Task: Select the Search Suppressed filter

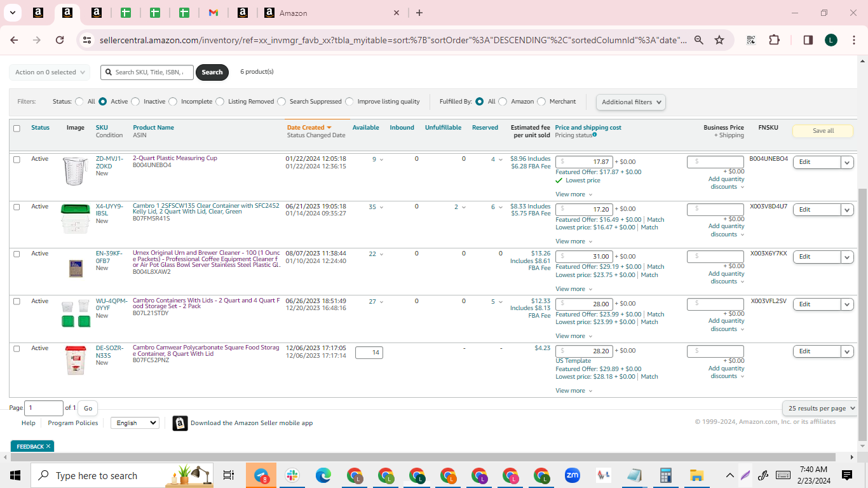Action: click(x=281, y=102)
